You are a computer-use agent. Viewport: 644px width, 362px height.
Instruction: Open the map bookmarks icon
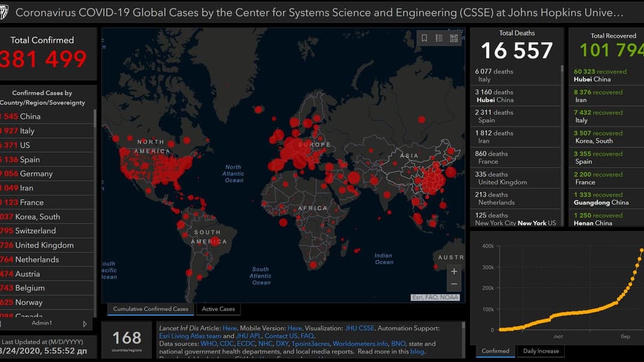click(424, 38)
